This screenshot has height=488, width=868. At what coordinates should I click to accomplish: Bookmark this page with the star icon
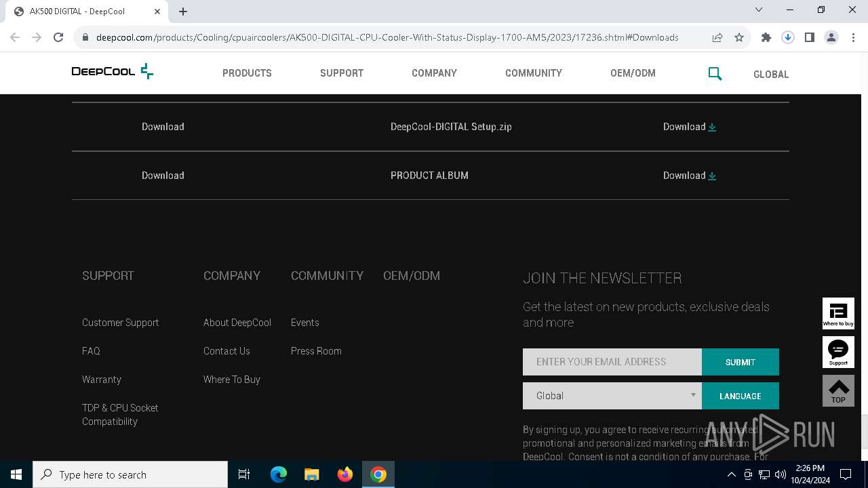(739, 37)
